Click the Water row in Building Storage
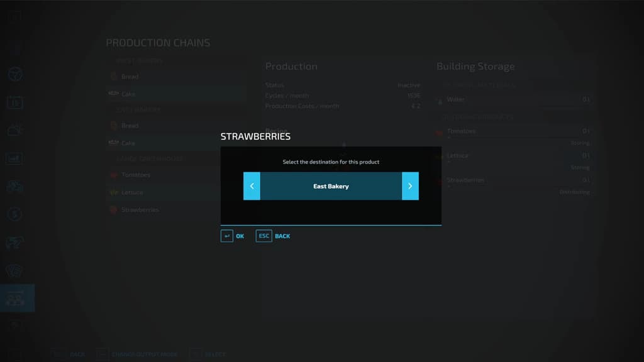Image resolution: width=644 pixels, height=362 pixels. 513,99
